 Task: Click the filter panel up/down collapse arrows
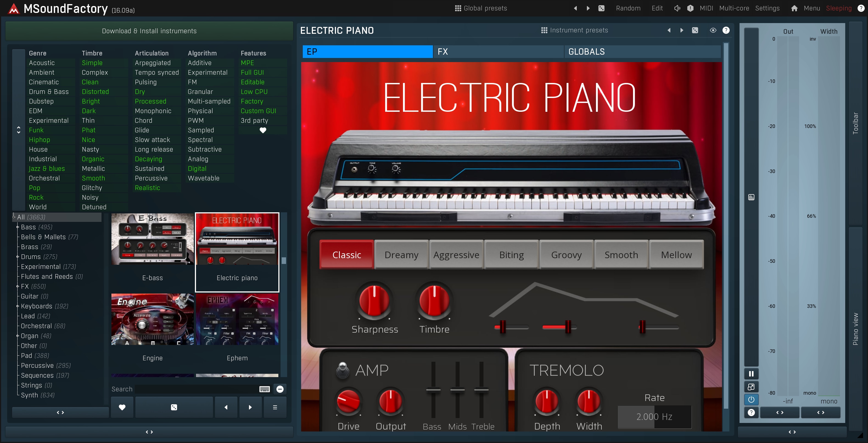point(19,130)
